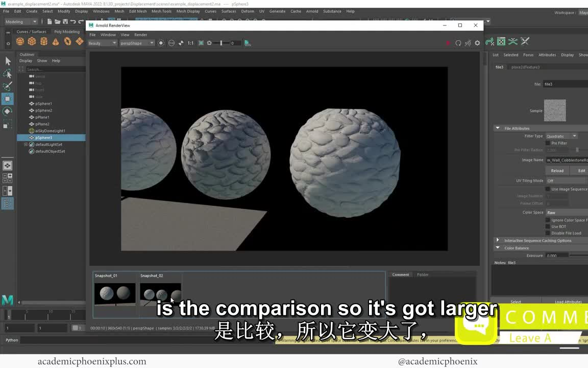Click the New Scene icon
Screen dimensions: 588x368
coord(49,22)
